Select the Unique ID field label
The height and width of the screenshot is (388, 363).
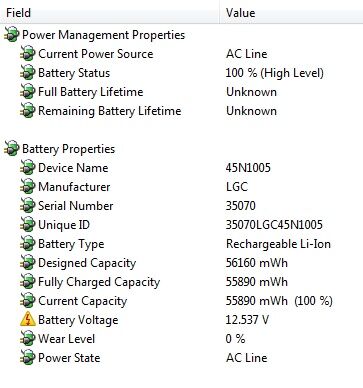64,225
